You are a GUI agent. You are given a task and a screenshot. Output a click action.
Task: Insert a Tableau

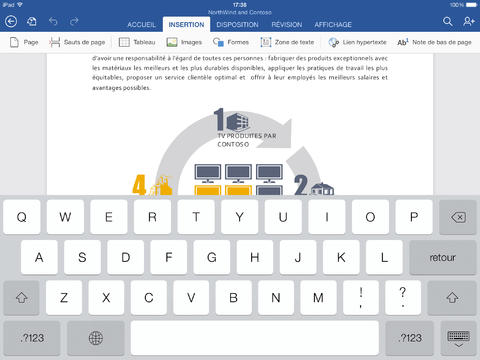point(137,42)
